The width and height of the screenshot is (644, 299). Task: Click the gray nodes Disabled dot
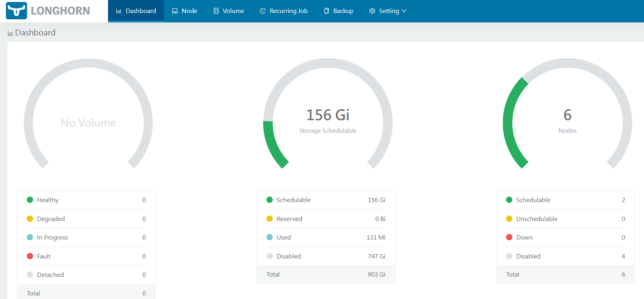(509, 256)
